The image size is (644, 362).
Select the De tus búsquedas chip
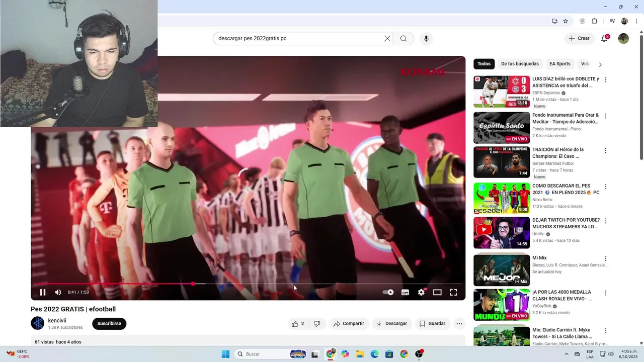(x=520, y=64)
